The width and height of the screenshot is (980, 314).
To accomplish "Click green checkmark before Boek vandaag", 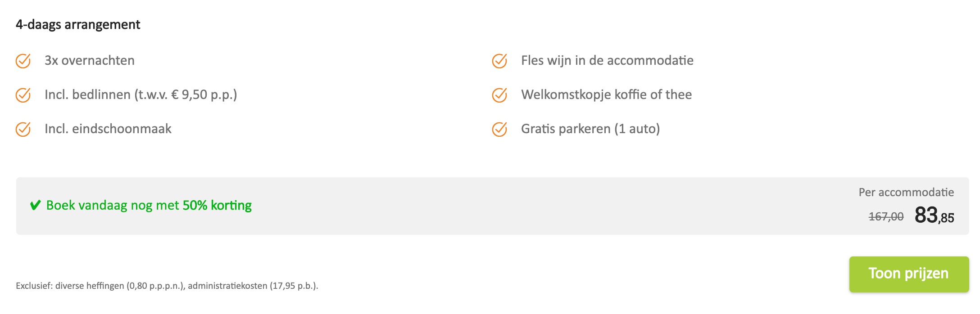I will pyautogui.click(x=36, y=206).
